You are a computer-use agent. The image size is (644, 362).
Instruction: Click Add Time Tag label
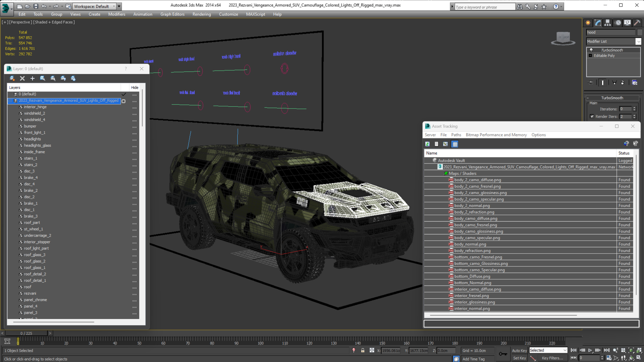tap(474, 359)
